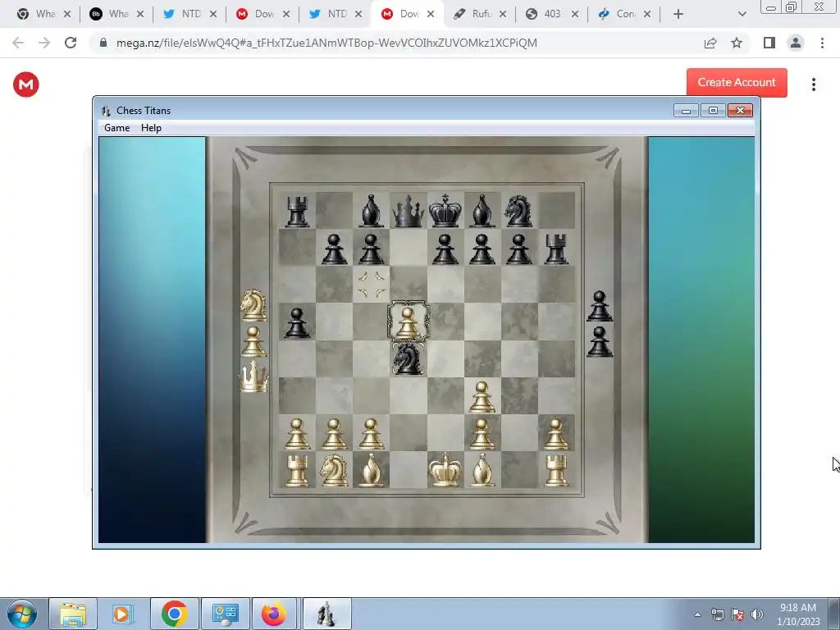Maximize the Chess Titans window
Image resolution: width=840 pixels, height=630 pixels.
[713, 111]
